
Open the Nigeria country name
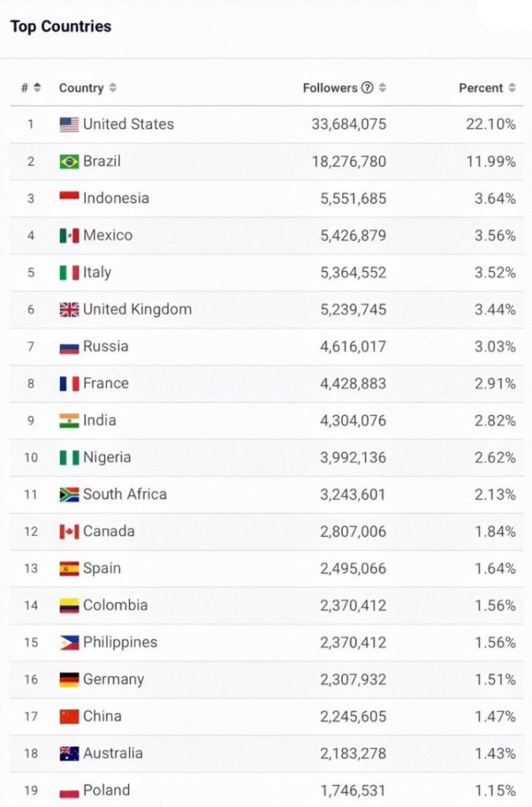pos(107,458)
